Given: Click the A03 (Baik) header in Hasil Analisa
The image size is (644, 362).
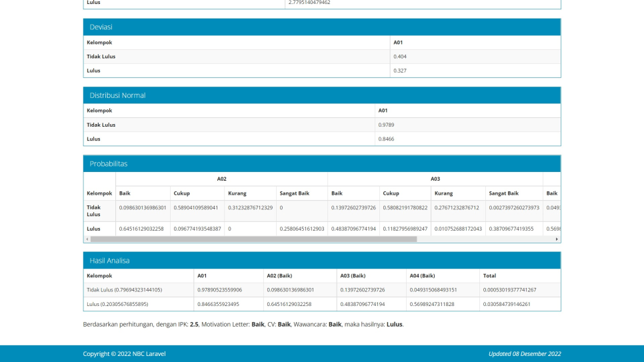Looking at the screenshot, I should coord(353,276).
